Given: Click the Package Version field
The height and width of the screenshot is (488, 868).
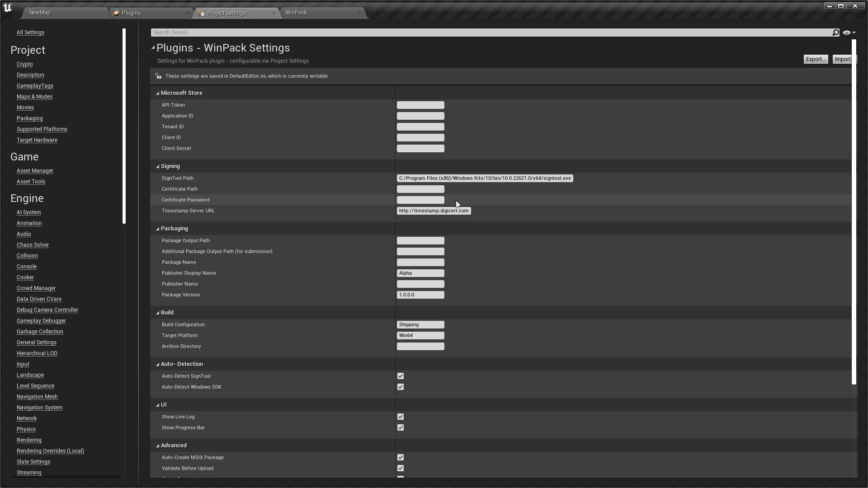Looking at the screenshot, I should pos(420,295).
